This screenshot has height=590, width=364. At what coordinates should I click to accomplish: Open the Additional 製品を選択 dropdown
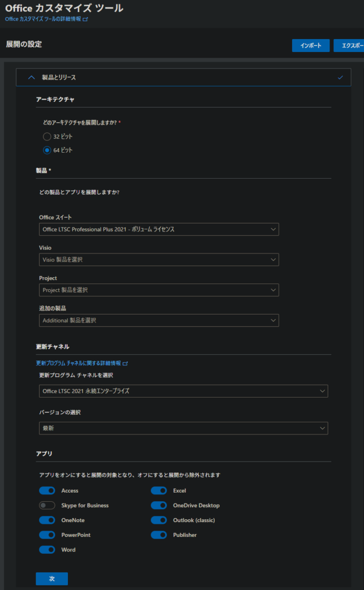click(x=159, y=320)
